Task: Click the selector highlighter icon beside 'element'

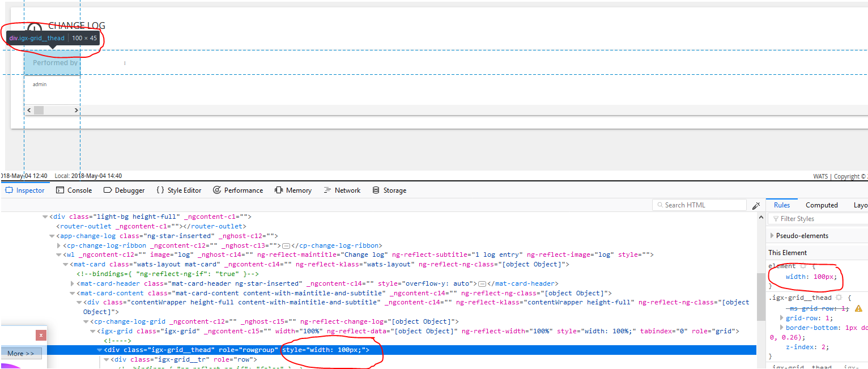Action: [x=802, y=266]
